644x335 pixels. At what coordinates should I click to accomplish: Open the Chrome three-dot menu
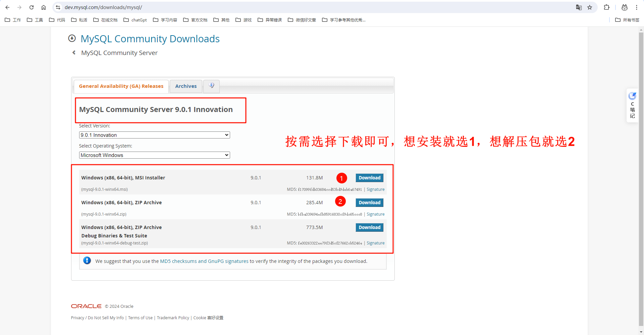(637, 7)
